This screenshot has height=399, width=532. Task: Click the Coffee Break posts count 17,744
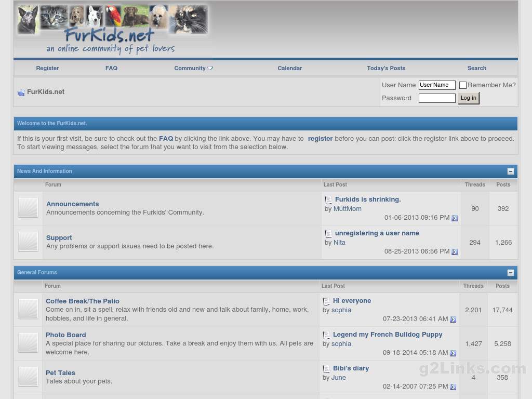pos(502,310)
